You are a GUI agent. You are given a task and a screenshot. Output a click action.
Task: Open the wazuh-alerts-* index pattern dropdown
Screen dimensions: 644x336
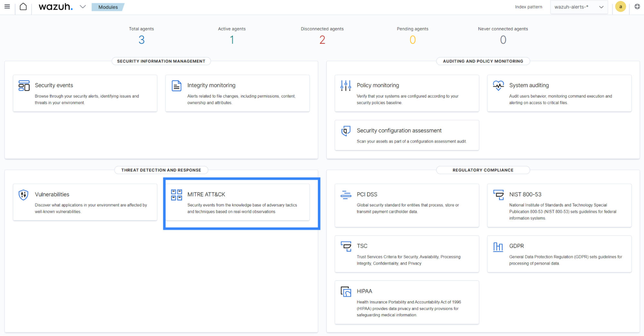[579, 7]
